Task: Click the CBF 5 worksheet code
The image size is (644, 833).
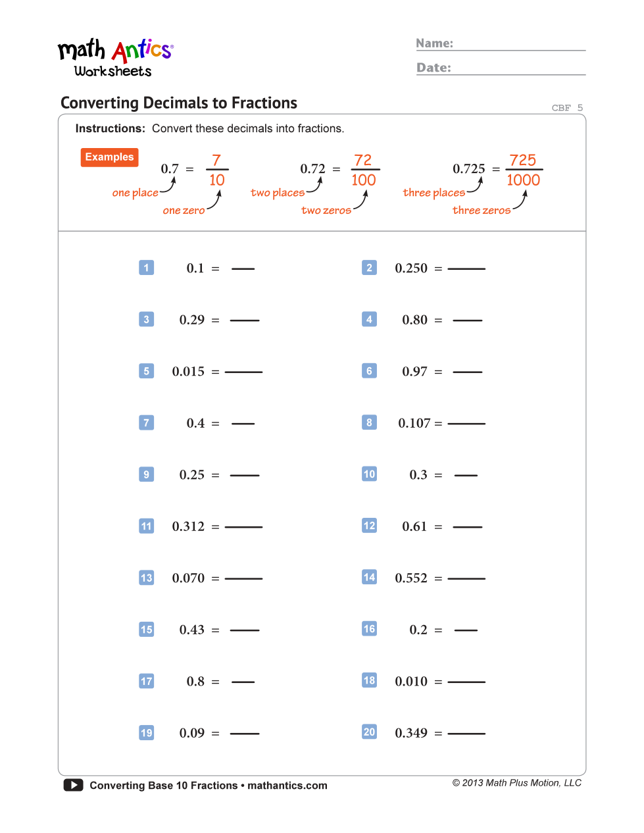Action: point(567,108)
